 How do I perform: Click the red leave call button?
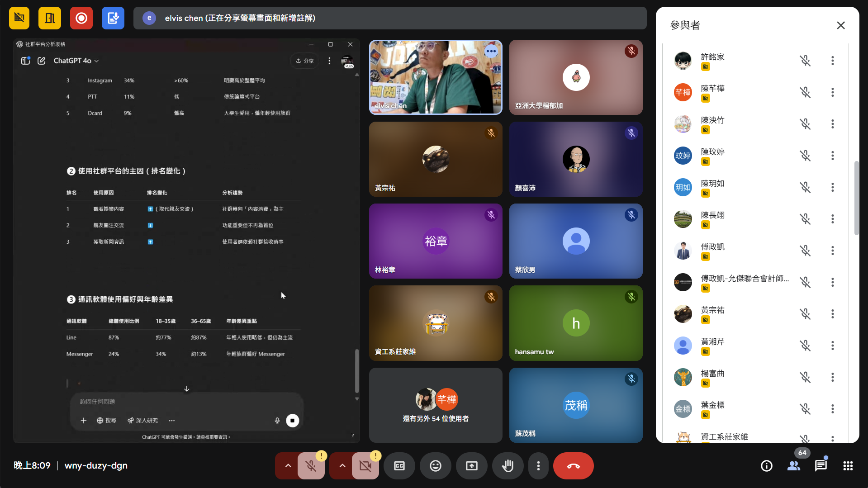(573, 466)
